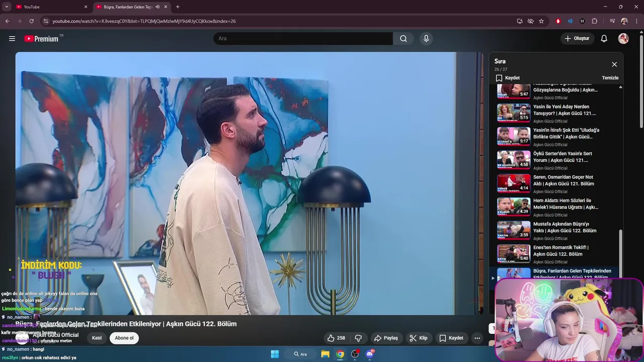Dislike the video with thumbs down
644x362 pixels.
(359, 338)
